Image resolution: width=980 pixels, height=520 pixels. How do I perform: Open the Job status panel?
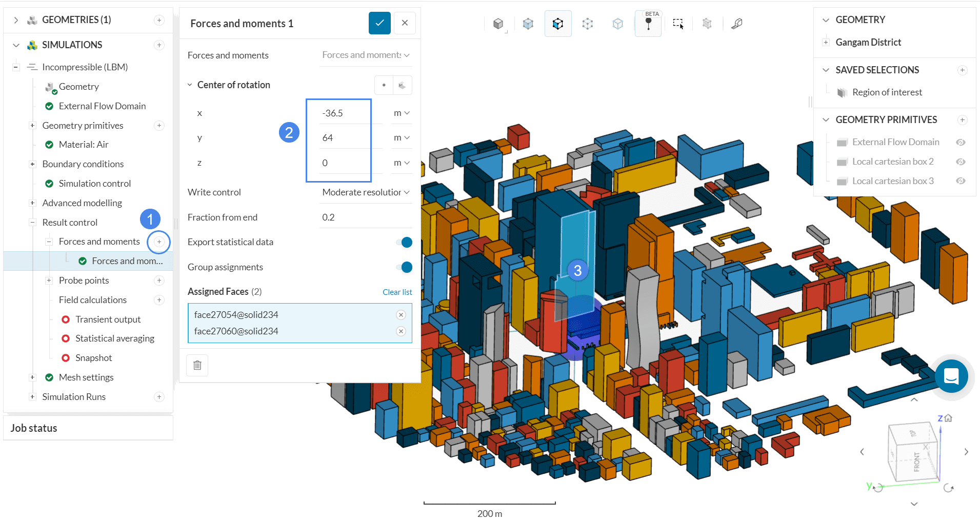pos(34,428)
